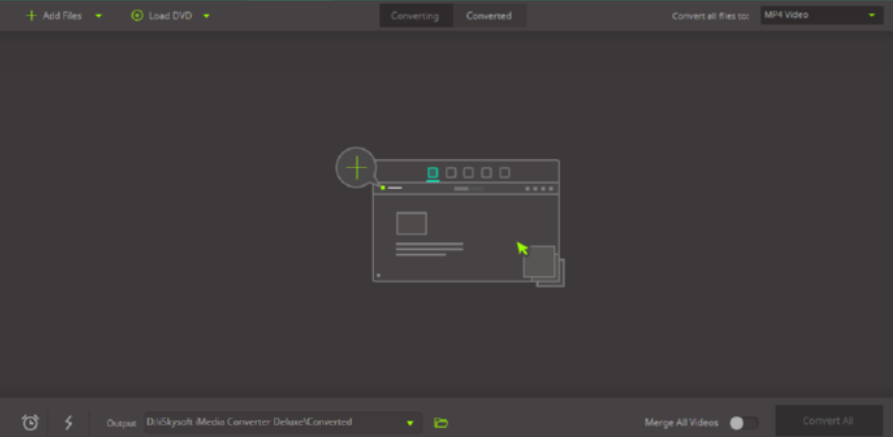The height and width of the screenshot is (437, 893).
Task: Click the green cursor arrow in the illustration
Action: pyautogui.click(x=522, y=247)
